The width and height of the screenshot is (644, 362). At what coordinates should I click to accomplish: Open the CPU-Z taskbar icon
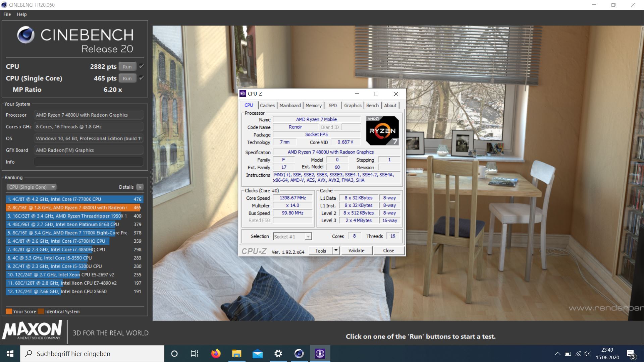[x=320, y=354]
